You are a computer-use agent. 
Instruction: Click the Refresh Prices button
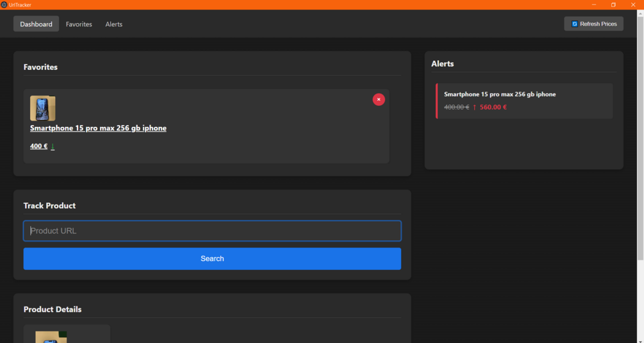[593, 24]
